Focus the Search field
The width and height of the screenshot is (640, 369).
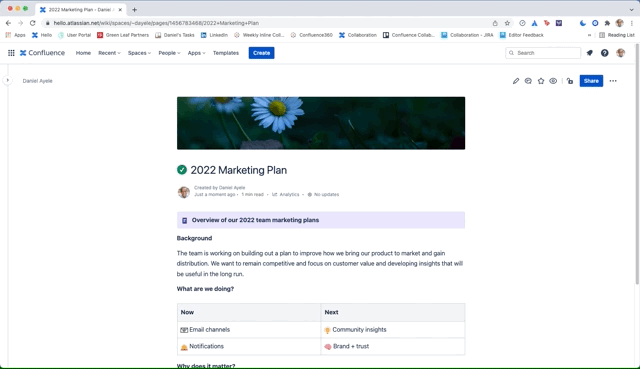click(x=543, y=53)
